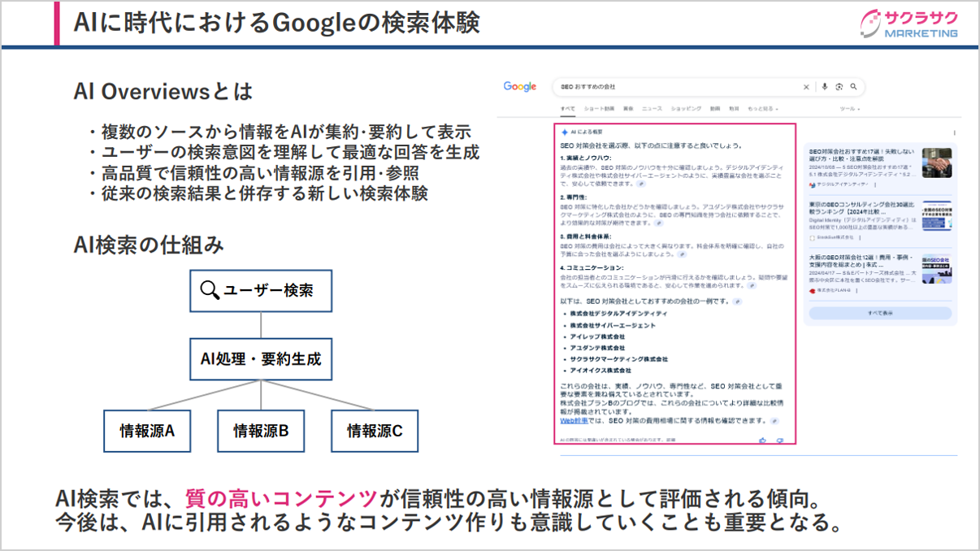Screen dimensions: 980x551
Task: Switch to the ショート動画 tab
Action: [x=599, y=109]
